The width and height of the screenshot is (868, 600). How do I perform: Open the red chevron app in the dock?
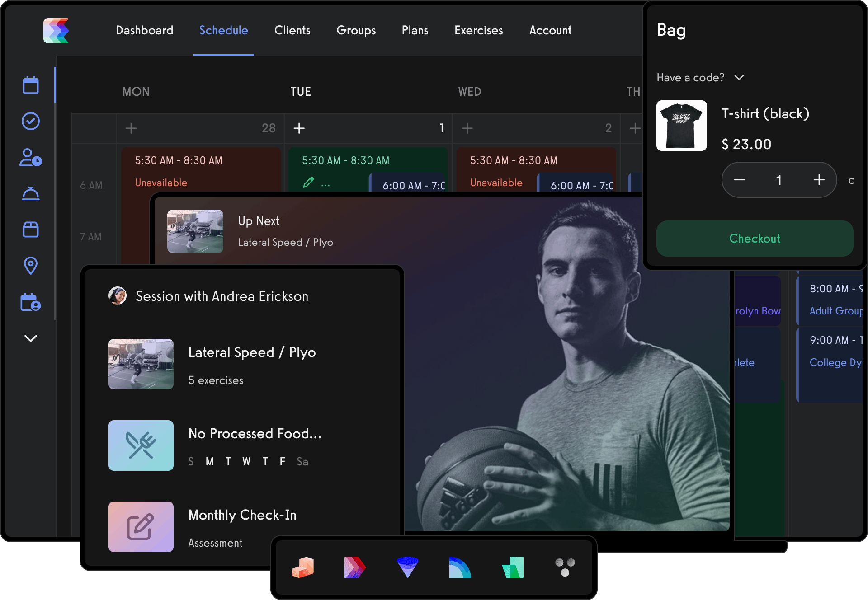(355, 567)
